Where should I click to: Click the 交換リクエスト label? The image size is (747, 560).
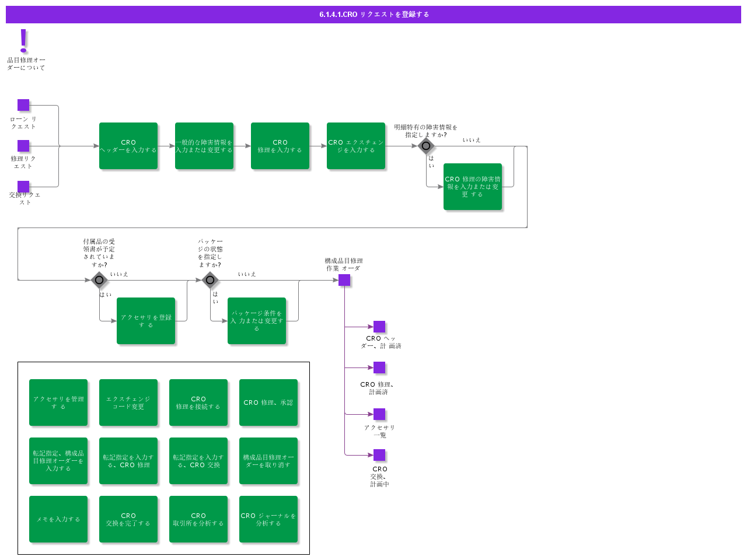click(x=25, y=198)
